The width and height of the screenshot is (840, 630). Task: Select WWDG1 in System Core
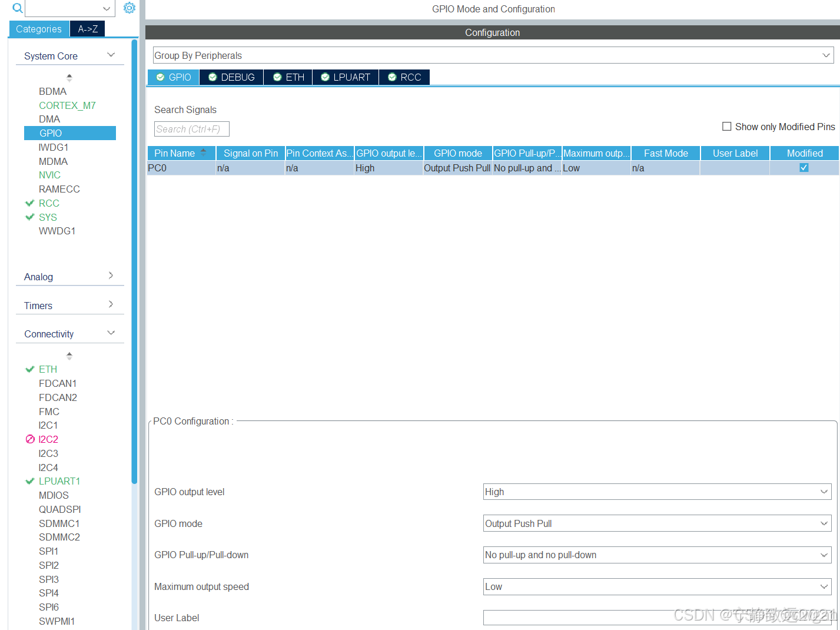tap(57, 231)
